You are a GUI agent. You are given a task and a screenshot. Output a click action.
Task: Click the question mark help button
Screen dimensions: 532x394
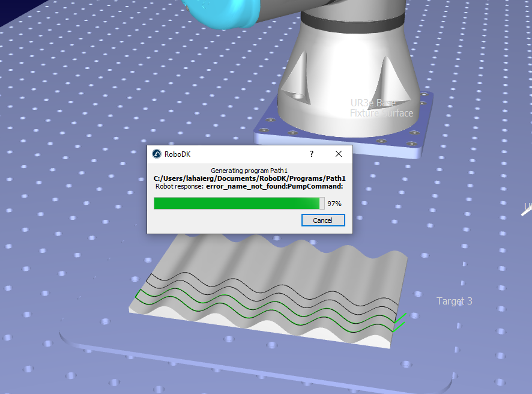[x=312, y=154]
